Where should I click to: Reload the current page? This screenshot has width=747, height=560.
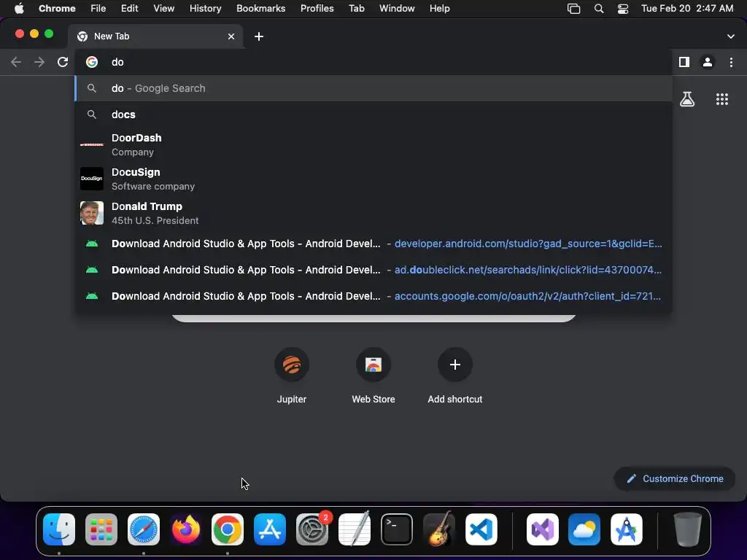click(63, 62)
